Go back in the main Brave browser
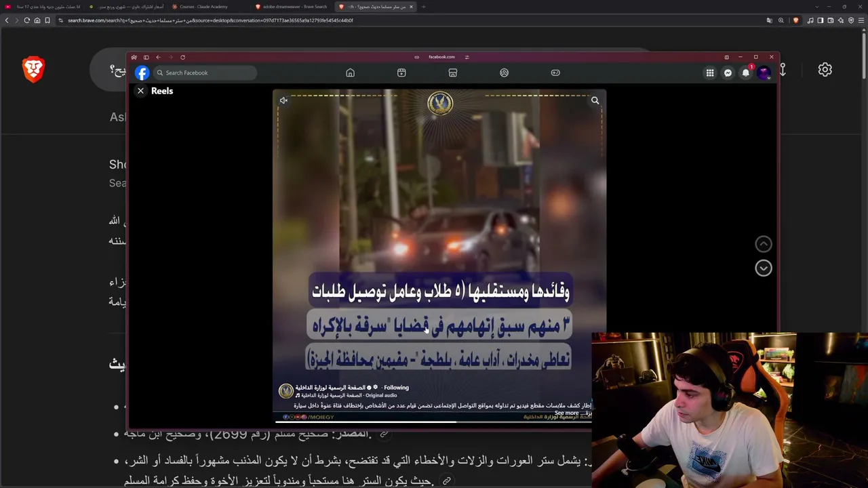 tap(7, 20)
